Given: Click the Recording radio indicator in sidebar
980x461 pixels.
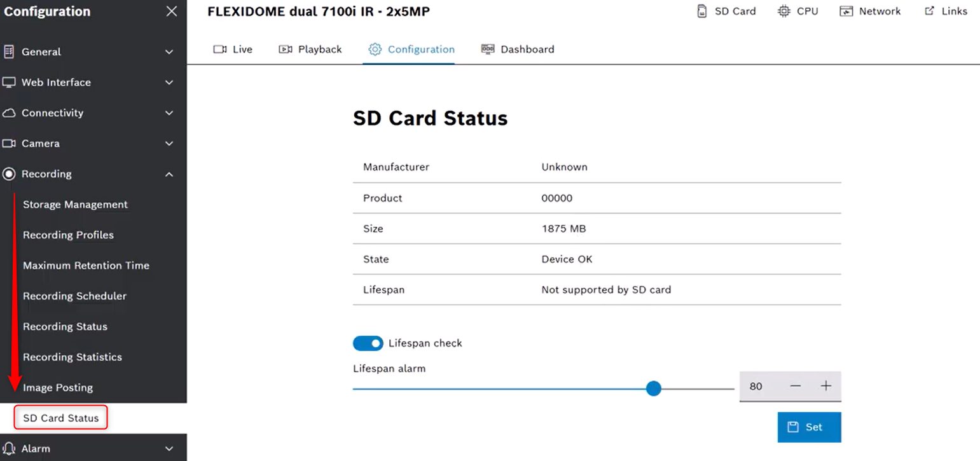Looking at the screenshot, I should tap(8, 174).
